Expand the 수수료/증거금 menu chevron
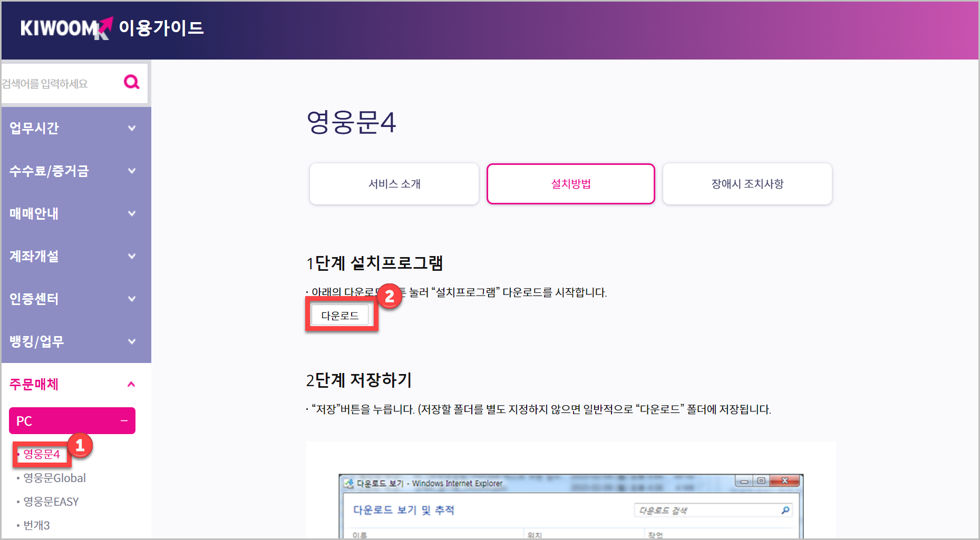This screenshot has width=980, height=540. pos(132,171)
